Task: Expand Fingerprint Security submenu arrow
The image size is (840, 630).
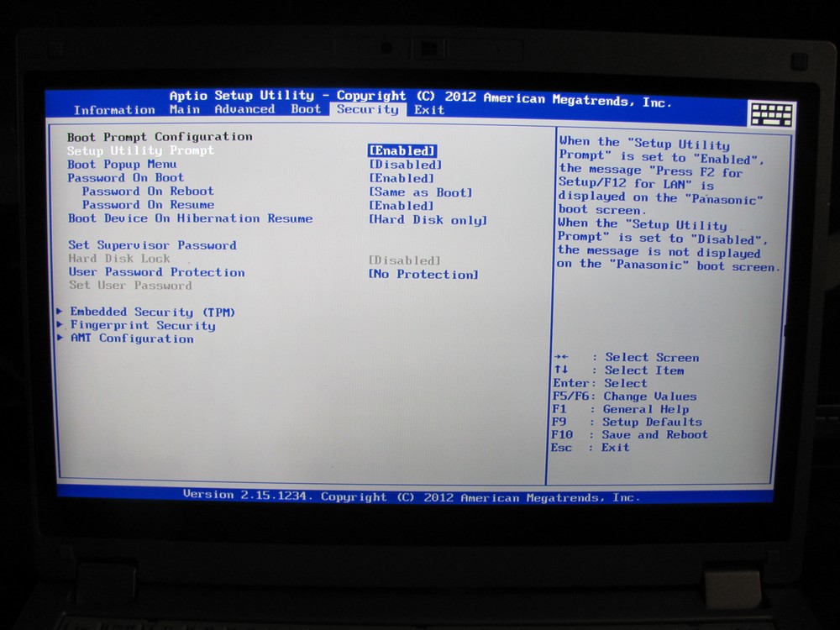Action: 60,324
